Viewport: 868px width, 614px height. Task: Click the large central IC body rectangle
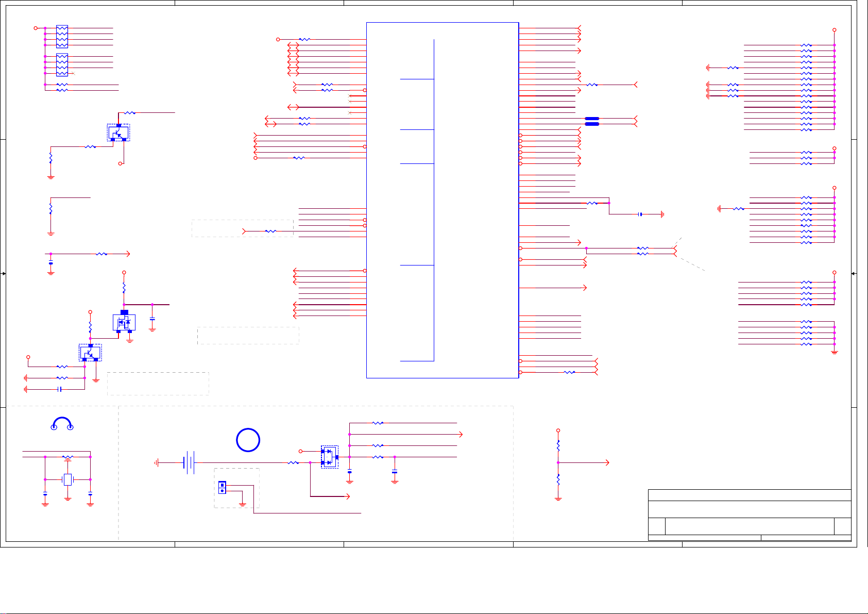(442, 200)
